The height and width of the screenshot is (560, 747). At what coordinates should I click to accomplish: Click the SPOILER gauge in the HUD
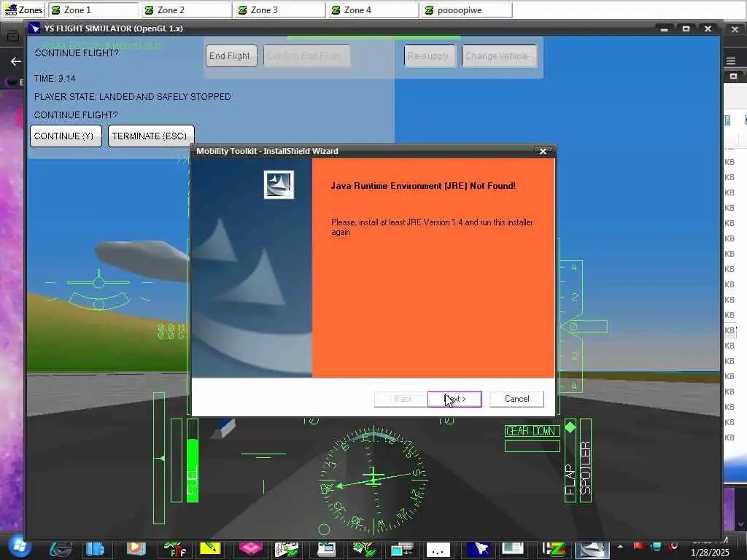(586, 461)
